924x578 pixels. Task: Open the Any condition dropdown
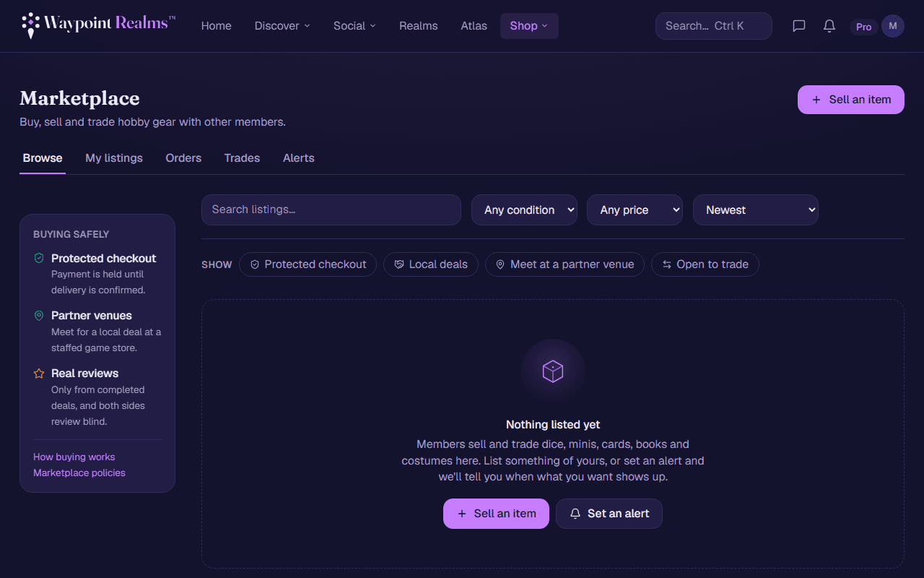[x=524, y=210]
